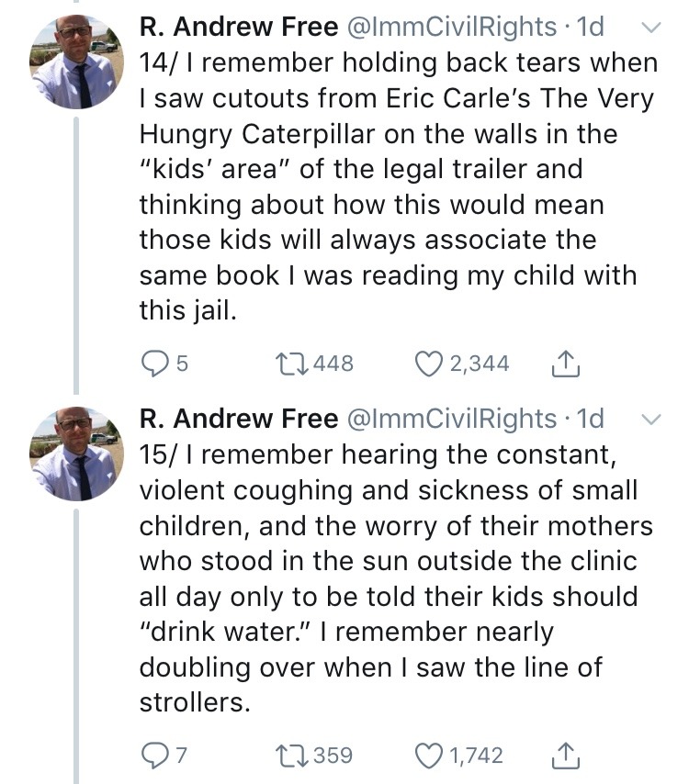Screen dimensions: 689x784
Task: Like the 14/ tweet with 2,344 likes
Action: click(427, 364)
